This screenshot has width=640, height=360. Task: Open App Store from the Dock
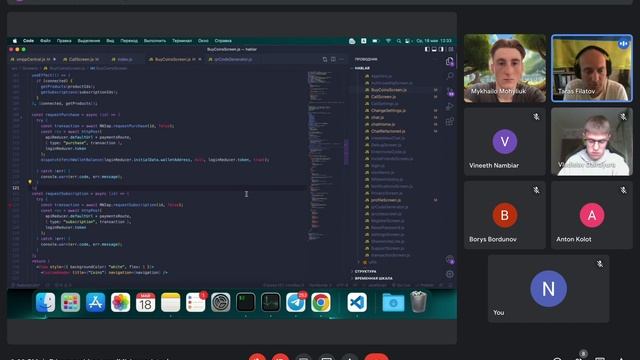96,302
